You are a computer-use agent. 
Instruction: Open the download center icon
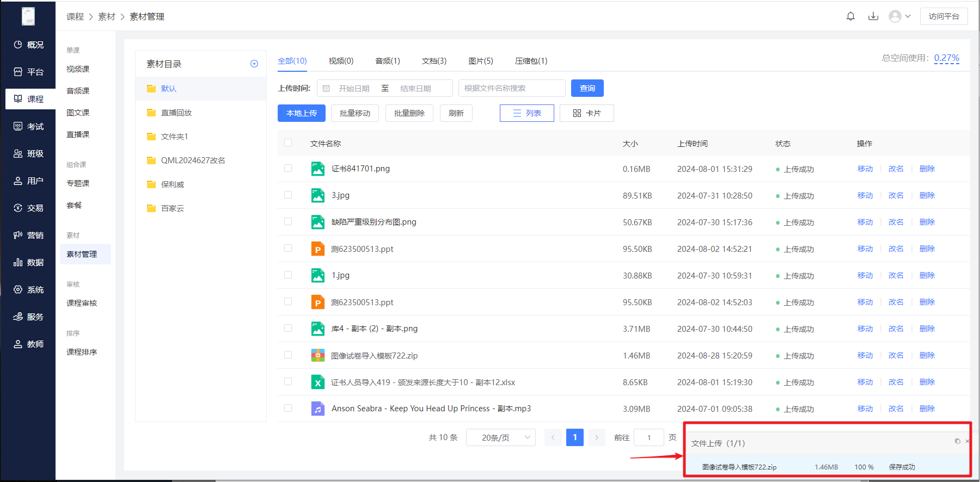(873, 16)
